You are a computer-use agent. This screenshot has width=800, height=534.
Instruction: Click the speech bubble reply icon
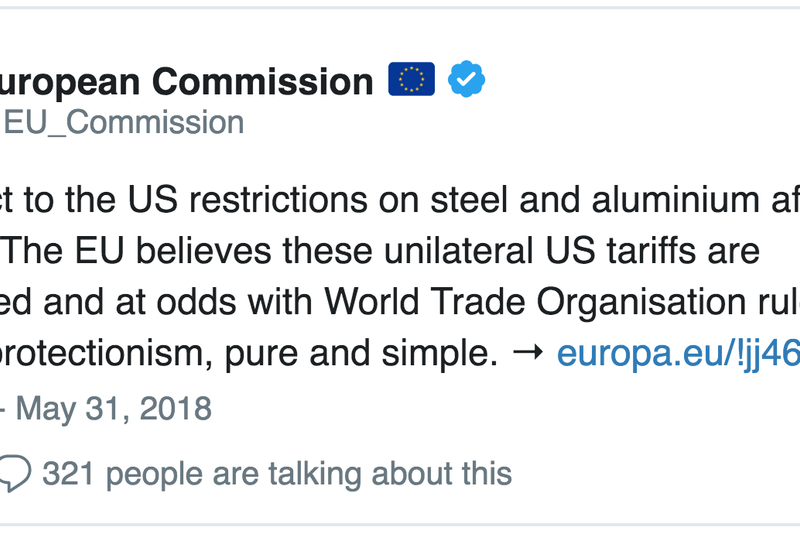13,473
